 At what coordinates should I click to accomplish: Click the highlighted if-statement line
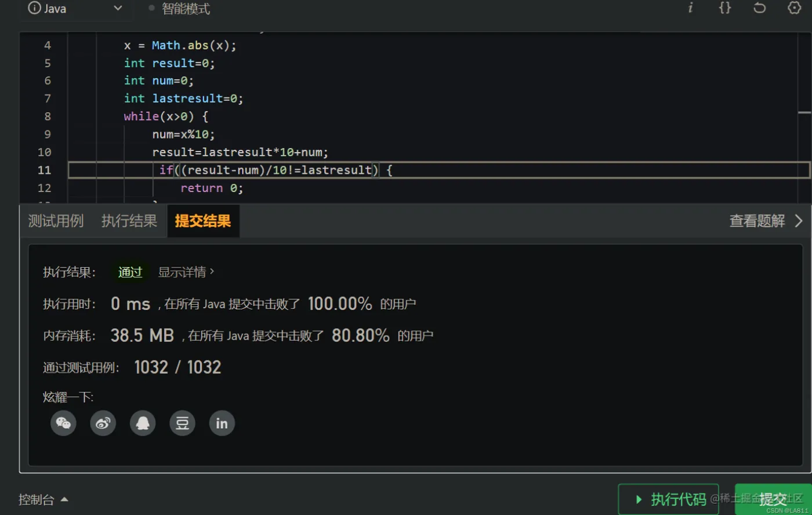pyautogui.click(x=439, y=170)
